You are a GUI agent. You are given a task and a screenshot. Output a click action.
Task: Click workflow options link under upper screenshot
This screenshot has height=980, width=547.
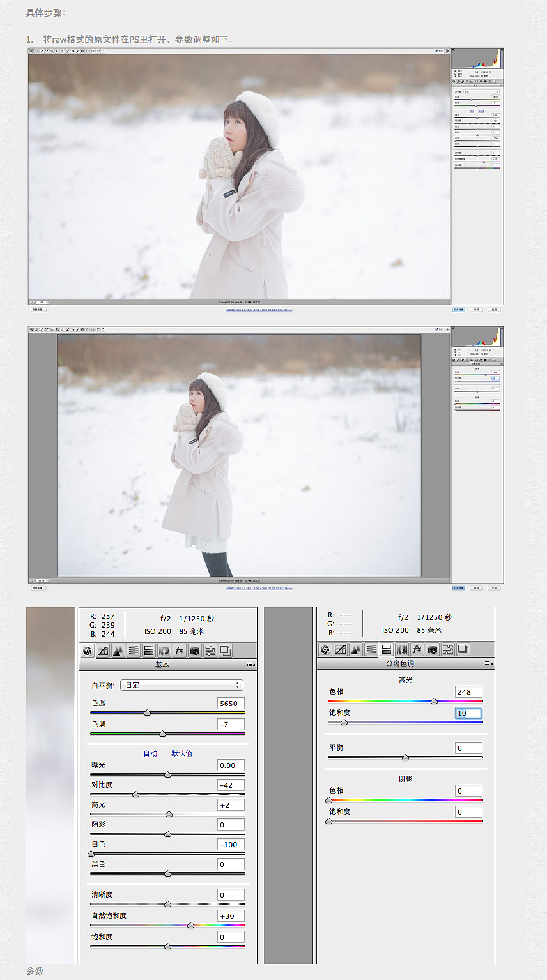click(259, 310)
